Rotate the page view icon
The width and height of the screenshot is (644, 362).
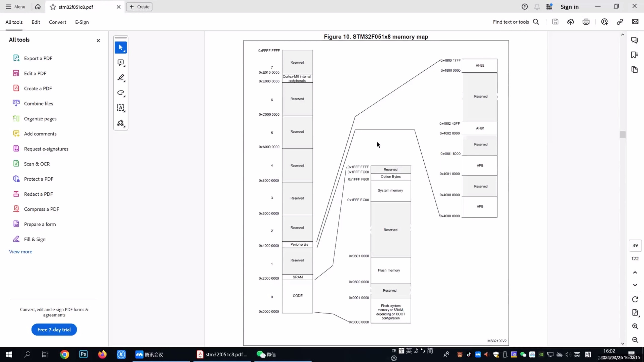(635, 299)
